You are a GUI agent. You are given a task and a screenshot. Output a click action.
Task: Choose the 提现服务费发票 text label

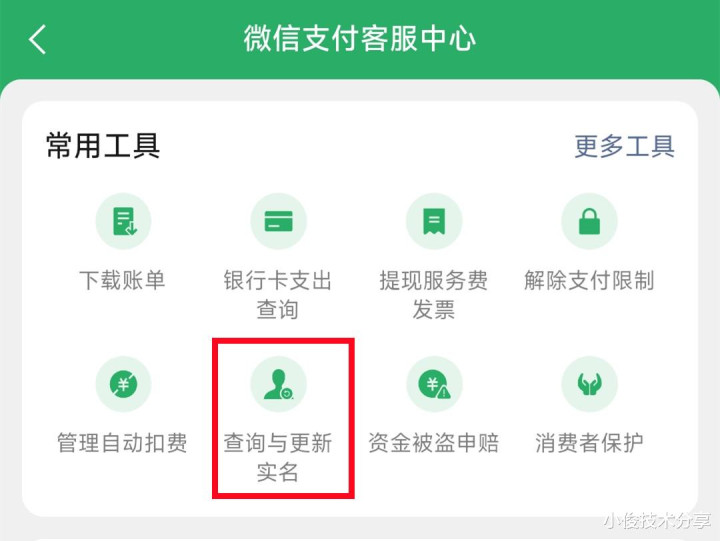click(x=433, y=295)
